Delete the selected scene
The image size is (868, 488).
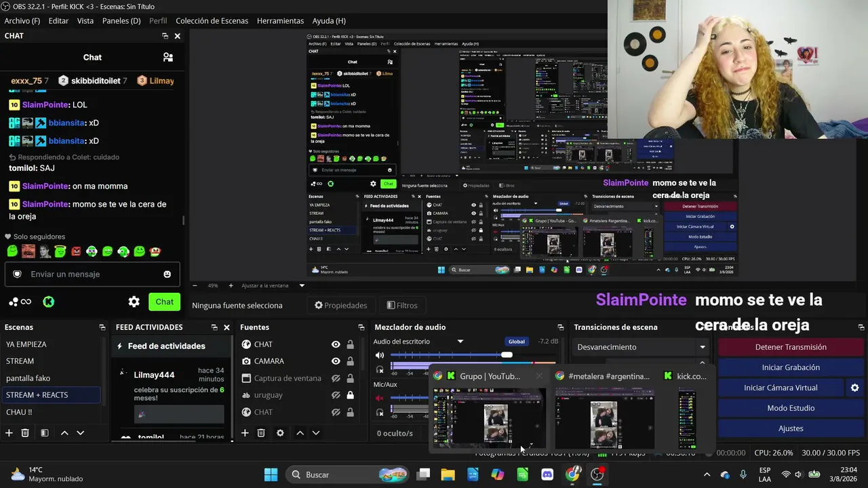25,433
